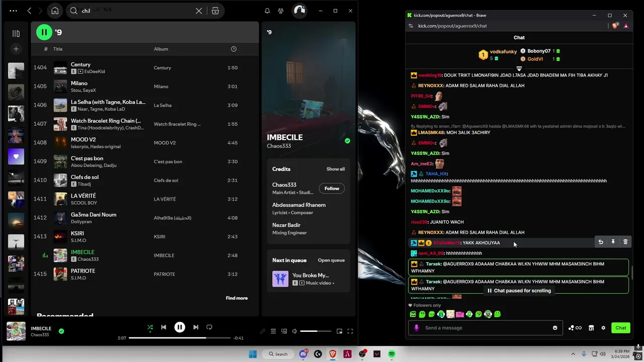
Task: Pause the playlist with green header button
Action: point(44,32)
